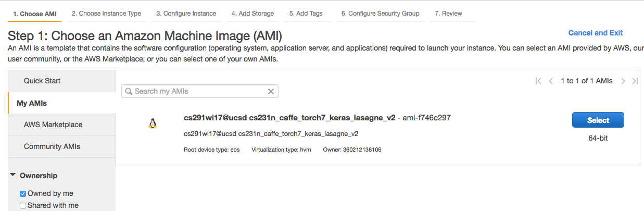This screenshot has width=644, height=211.
Task: Click the ami-f746c297 ID text
Action: click(x=427, y=118)
